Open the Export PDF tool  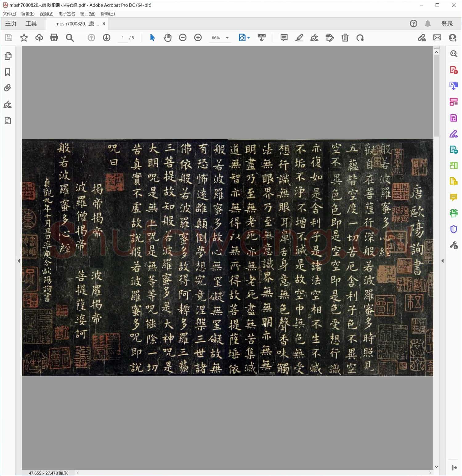click(453, 86)
